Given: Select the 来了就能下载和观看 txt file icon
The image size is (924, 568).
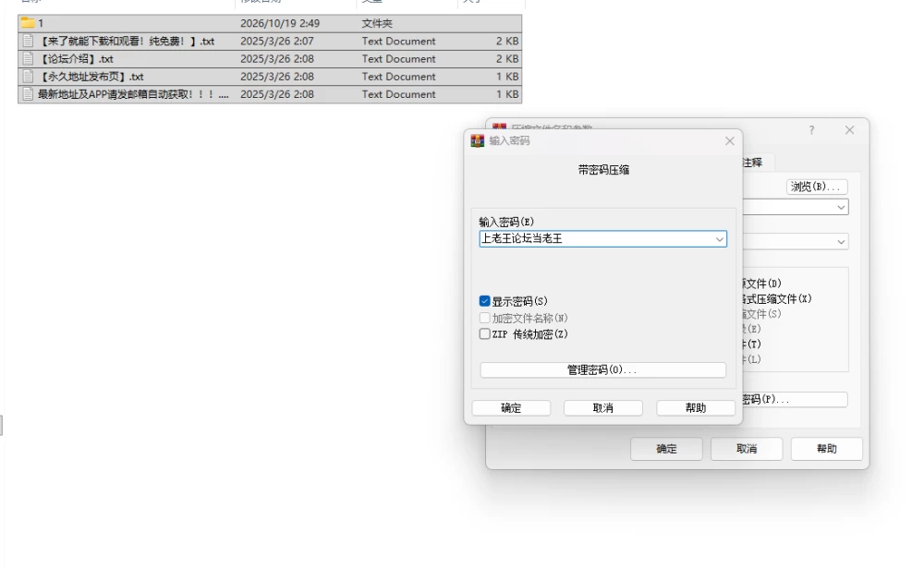Looking at the screenshot, I should tap(28, 41).
